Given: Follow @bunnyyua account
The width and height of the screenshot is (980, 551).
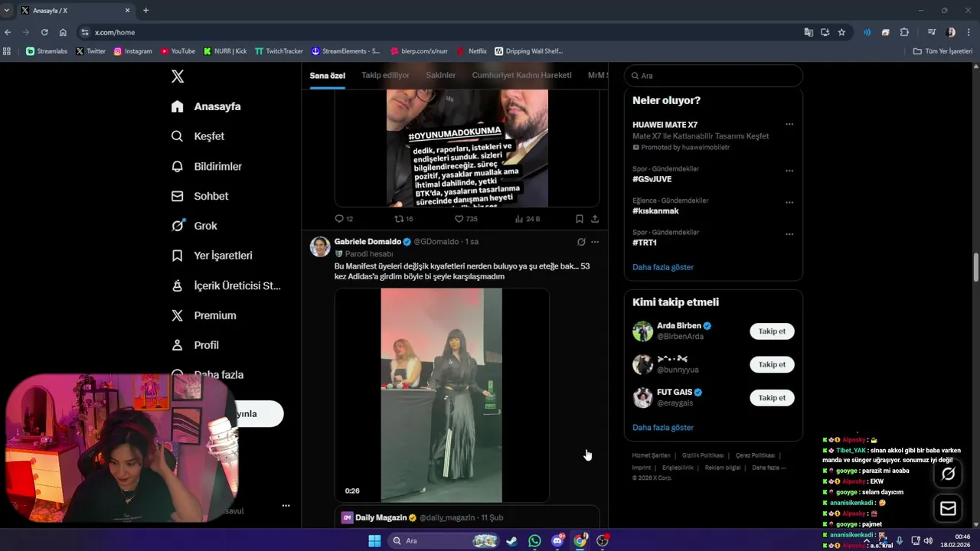Looking at the screenshot, I should [x=772, y=364].
